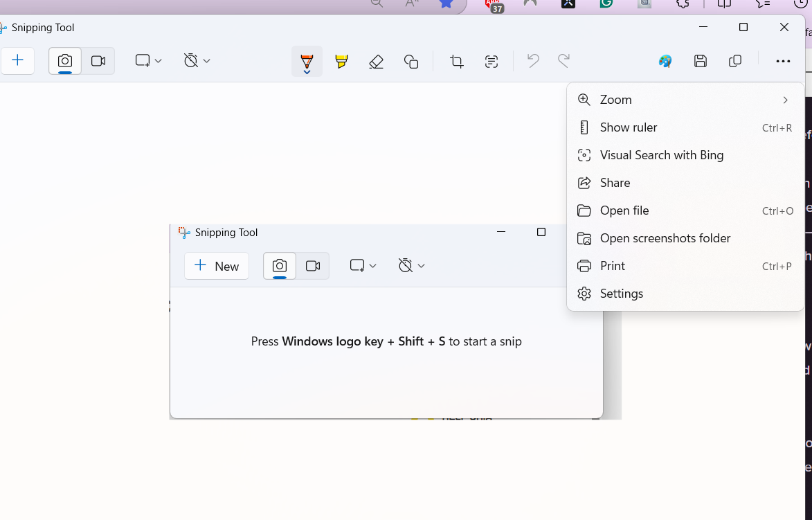Click the browser split screen icon
This screenshot has width=812, height=520.
point(724,3)
